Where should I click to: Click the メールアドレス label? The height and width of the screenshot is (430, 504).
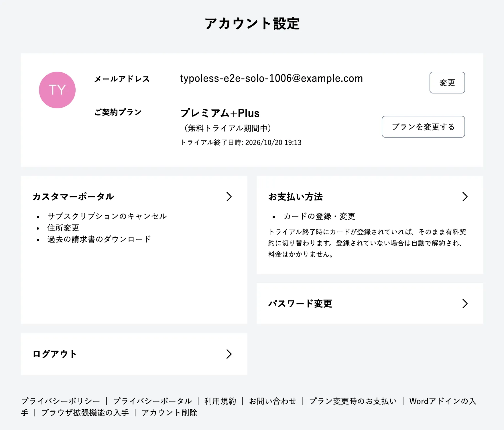point(122,79)
